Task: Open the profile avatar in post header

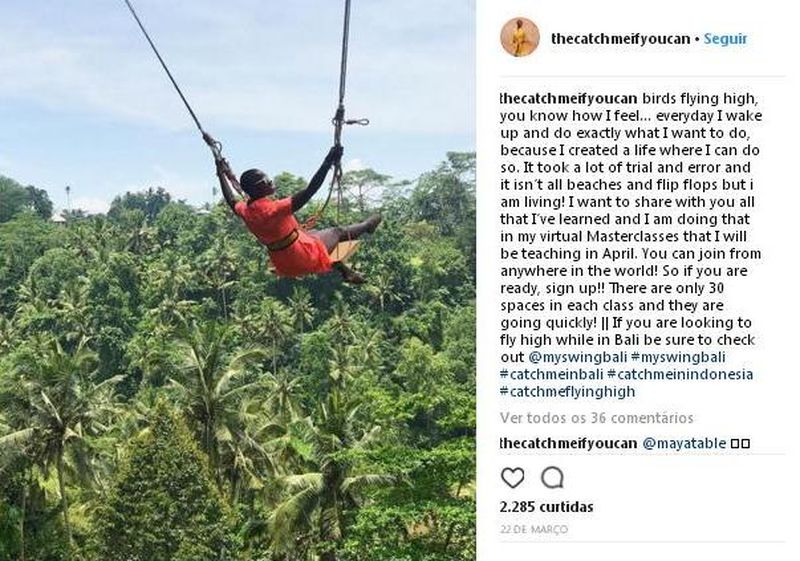Action: tap(519, 38)
